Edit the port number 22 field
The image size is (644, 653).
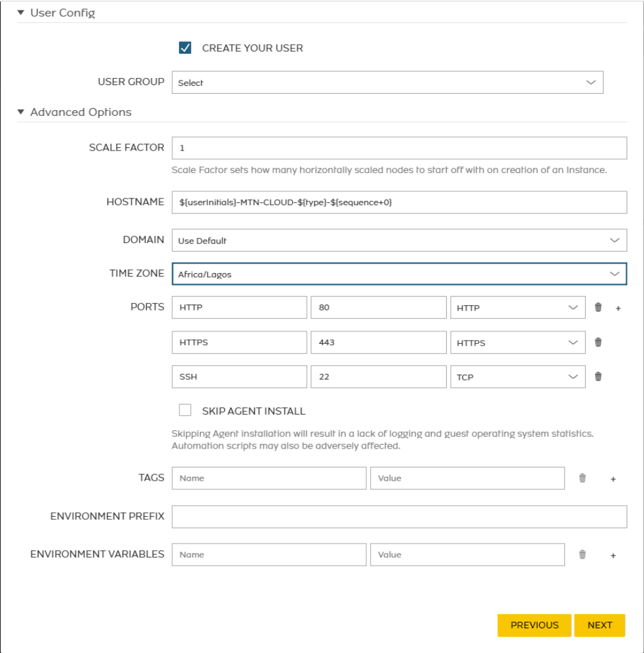pyautogui.click(x=379, y=377)
